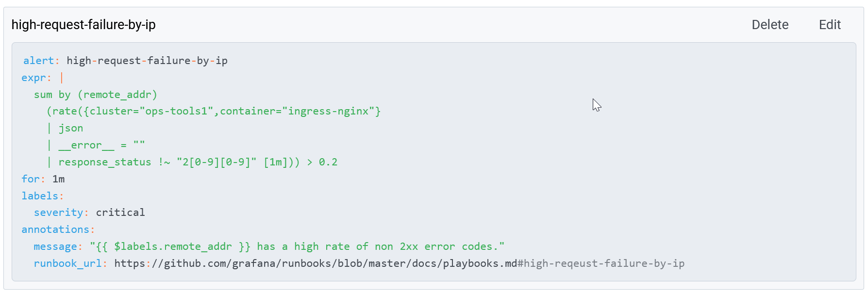The width and height of the screenshot is (868, 294).
Task: Click the 'for' duration value 1m
Action: (59, 179)
